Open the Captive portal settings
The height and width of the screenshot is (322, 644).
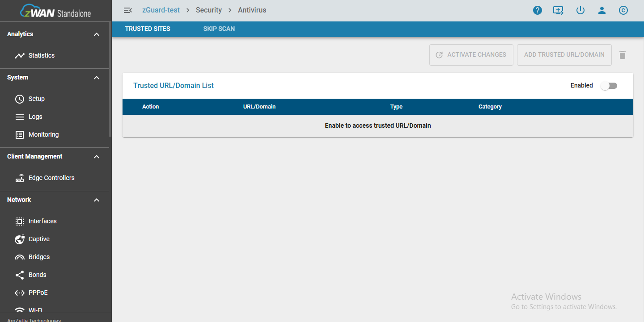click(38, 239)
